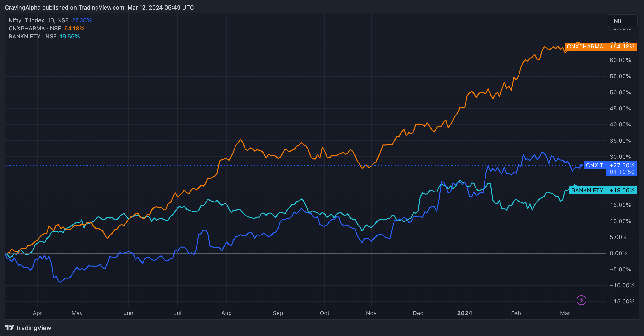Select the Nifty IT Index legend title
This screenshot has width=644, height=336.
[x=38, y=20]
